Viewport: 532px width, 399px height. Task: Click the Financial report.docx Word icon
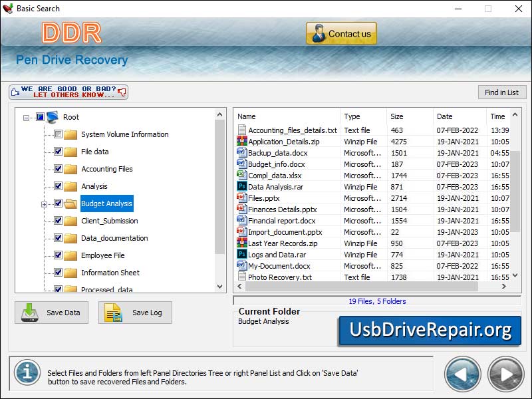pyautogui.click(x=241, y=220)
